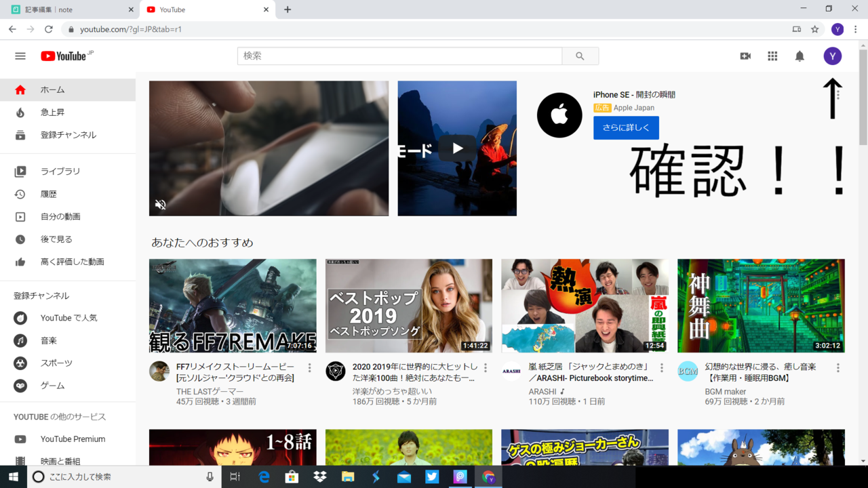Unmute the ad video speaker icon
Viewport: 868px width, 488px height.
(x=161, y=204)
